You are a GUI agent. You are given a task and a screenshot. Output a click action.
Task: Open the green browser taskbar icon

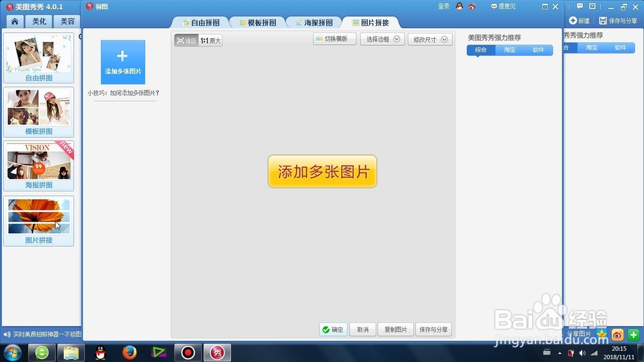pos(42,352)
